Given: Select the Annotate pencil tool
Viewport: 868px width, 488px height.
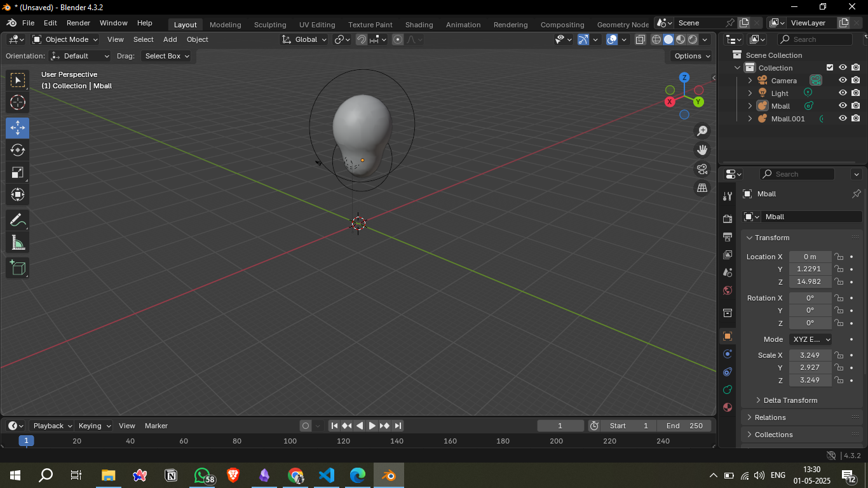Looking at the screenshot, I should pos(18,220).
